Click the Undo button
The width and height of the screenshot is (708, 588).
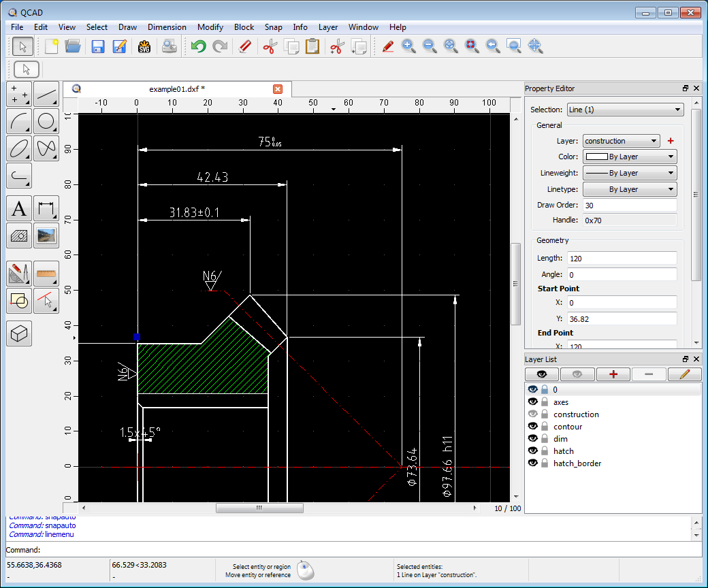click(198, 46)
